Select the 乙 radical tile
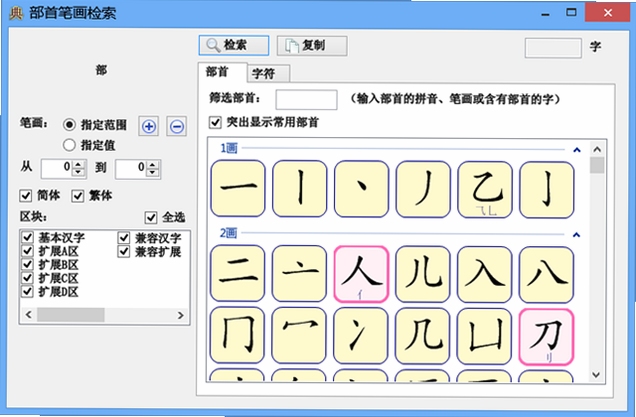This screenshot has height=417, width=636. (x=485, y=189)
